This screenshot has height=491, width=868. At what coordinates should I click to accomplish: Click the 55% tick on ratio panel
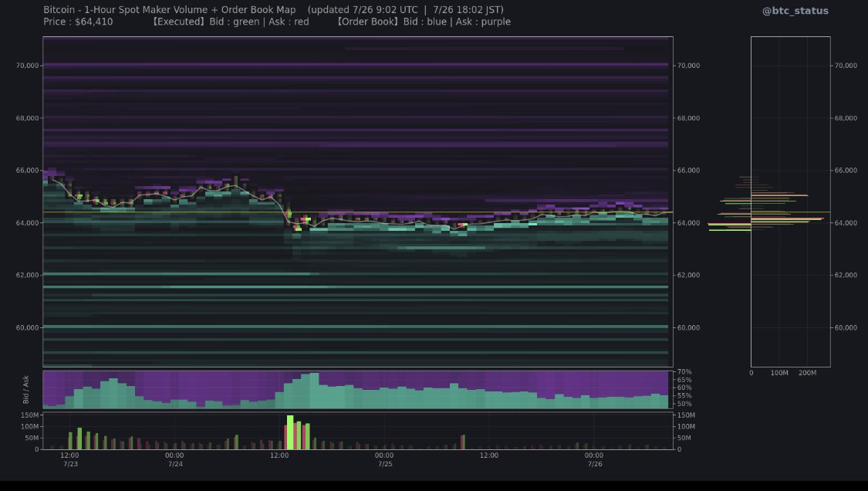684,396
